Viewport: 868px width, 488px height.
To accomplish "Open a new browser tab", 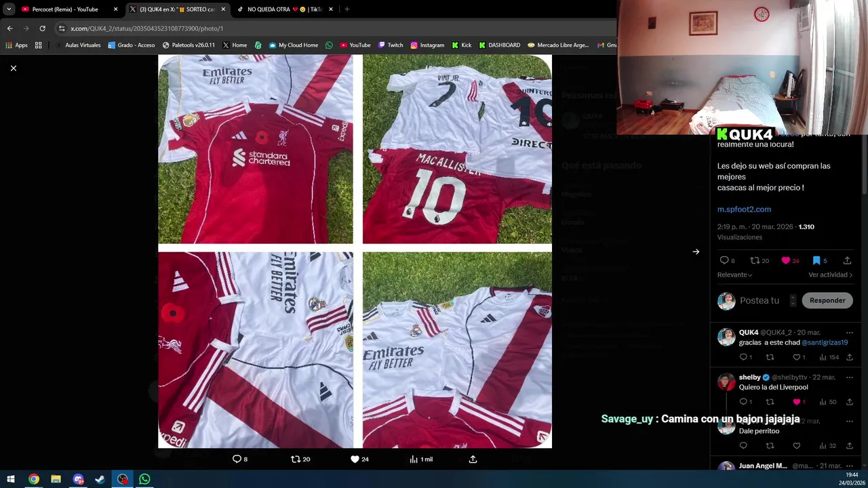I will coord(347,9).
